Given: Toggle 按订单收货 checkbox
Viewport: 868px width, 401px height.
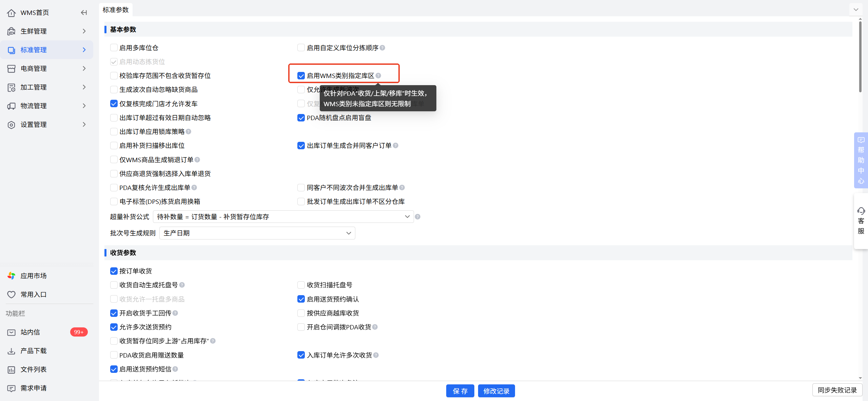Looking at the screenshot, I should coord(114,271).
